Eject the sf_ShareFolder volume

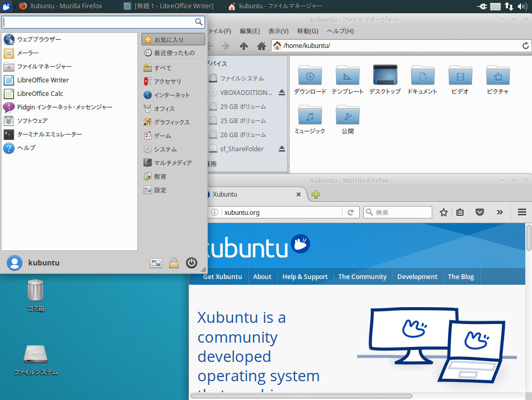[281, 149]
